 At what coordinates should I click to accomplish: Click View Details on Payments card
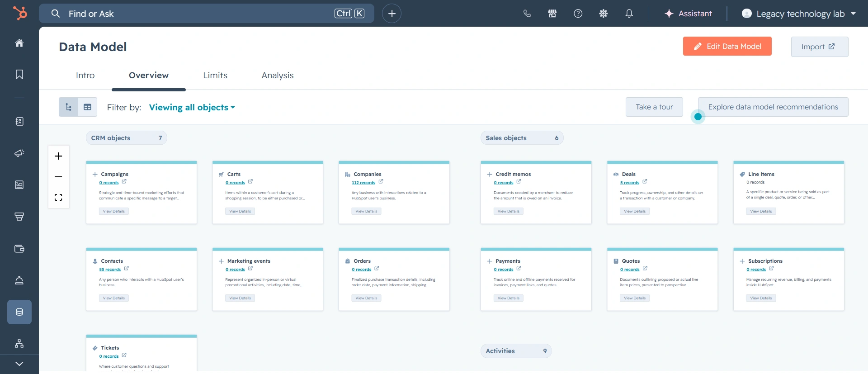509,298
